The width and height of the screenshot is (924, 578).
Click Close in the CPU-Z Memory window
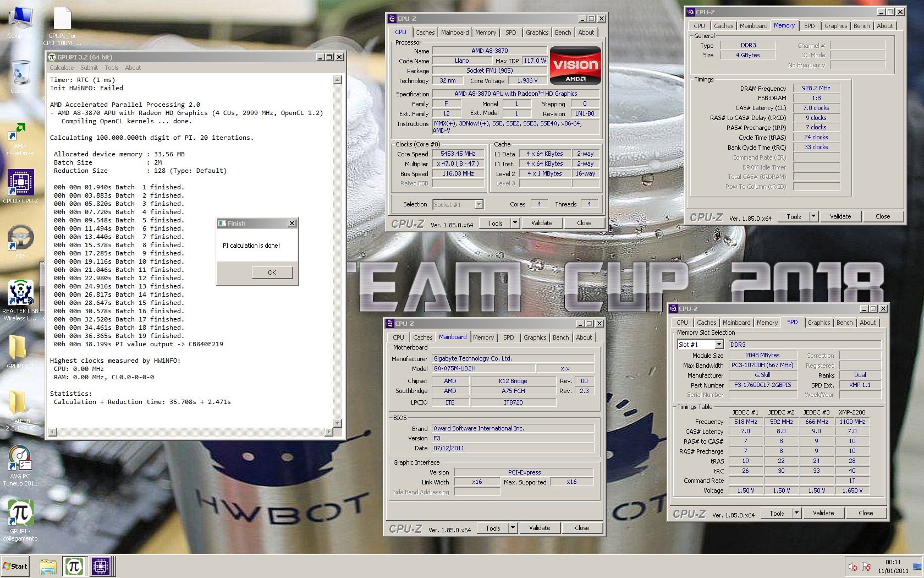(883, 216)
